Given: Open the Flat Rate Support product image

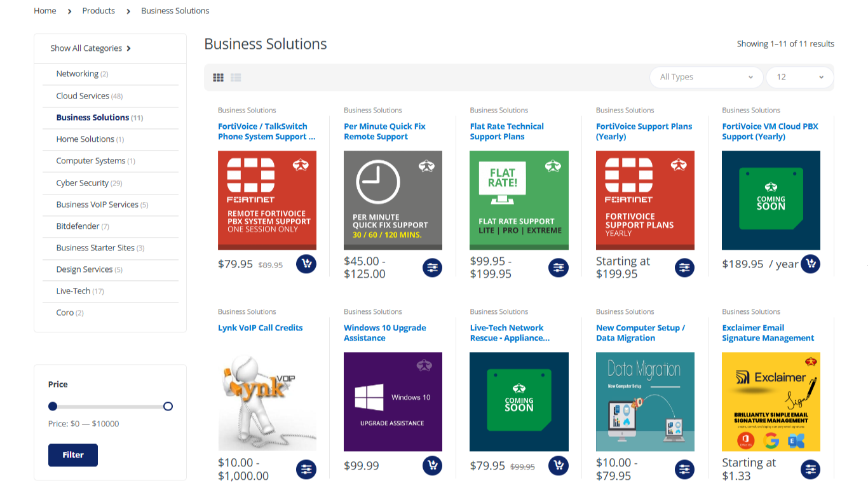Looking at the screenshot, I should pos(519,200).
